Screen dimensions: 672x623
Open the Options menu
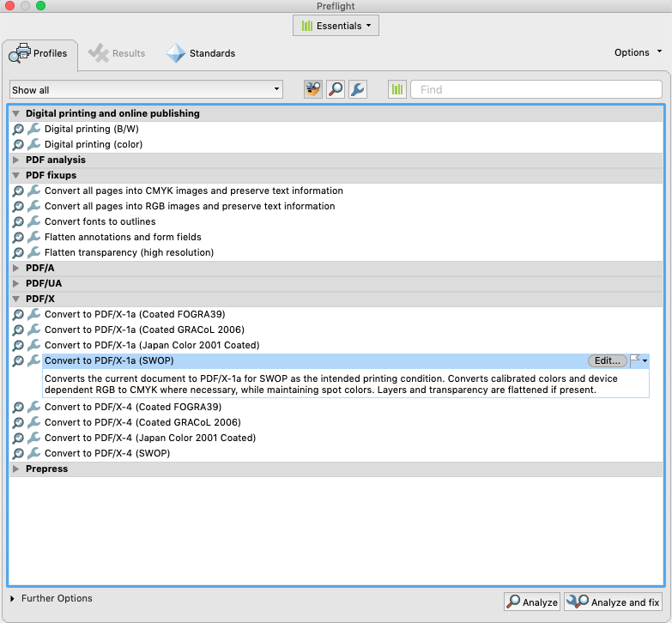point(638,52)
